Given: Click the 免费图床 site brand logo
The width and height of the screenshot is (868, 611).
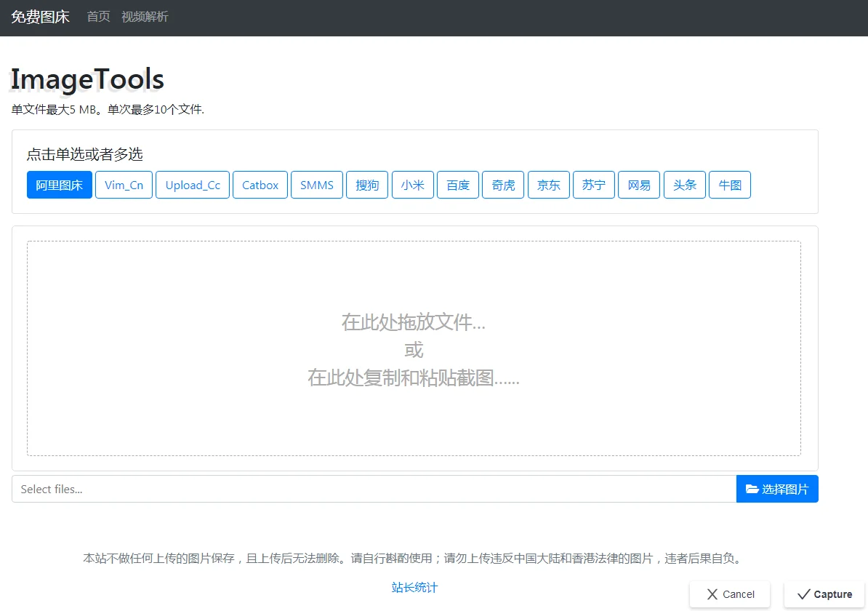Looking at the screenshot, I should click(x=41, y=17).
